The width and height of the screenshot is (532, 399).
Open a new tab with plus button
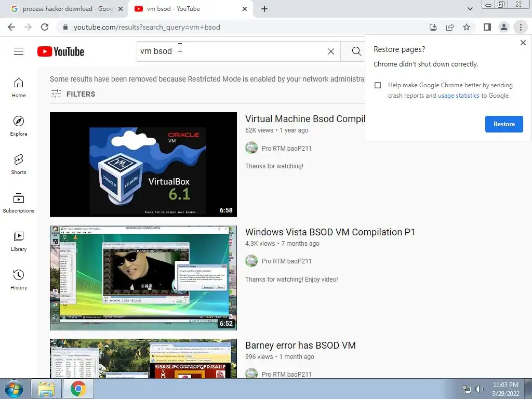[x=264, y=9]
